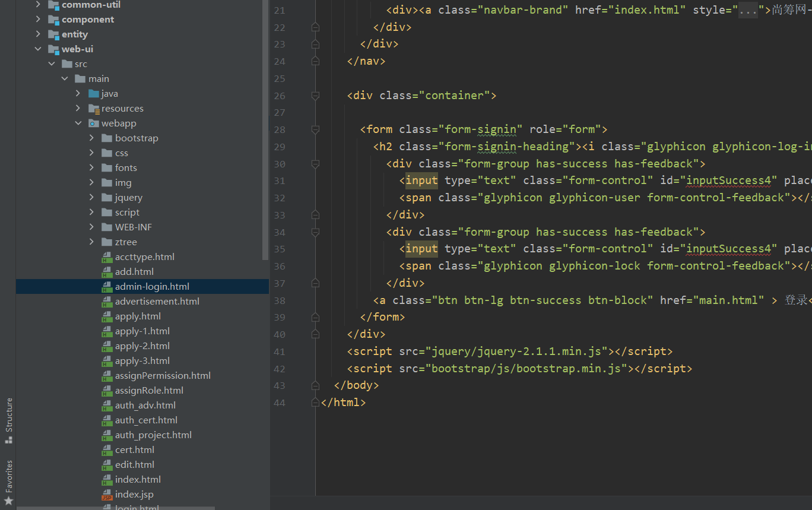Image resolution: width=812 pixels, height=510 pixels.
Task: Open auth_adv.html file
Action: click(x=145, y=406)
